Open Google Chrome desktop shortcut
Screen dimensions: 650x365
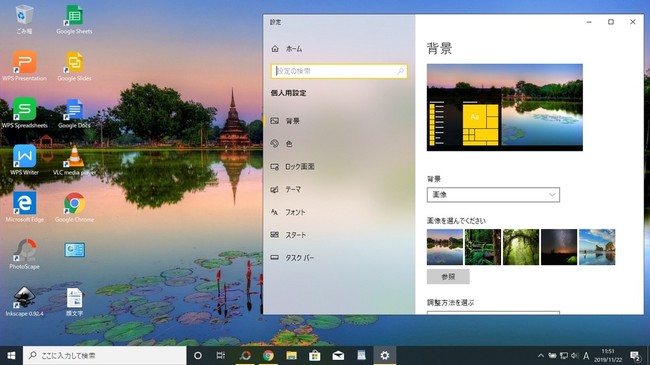coord(75,207)
